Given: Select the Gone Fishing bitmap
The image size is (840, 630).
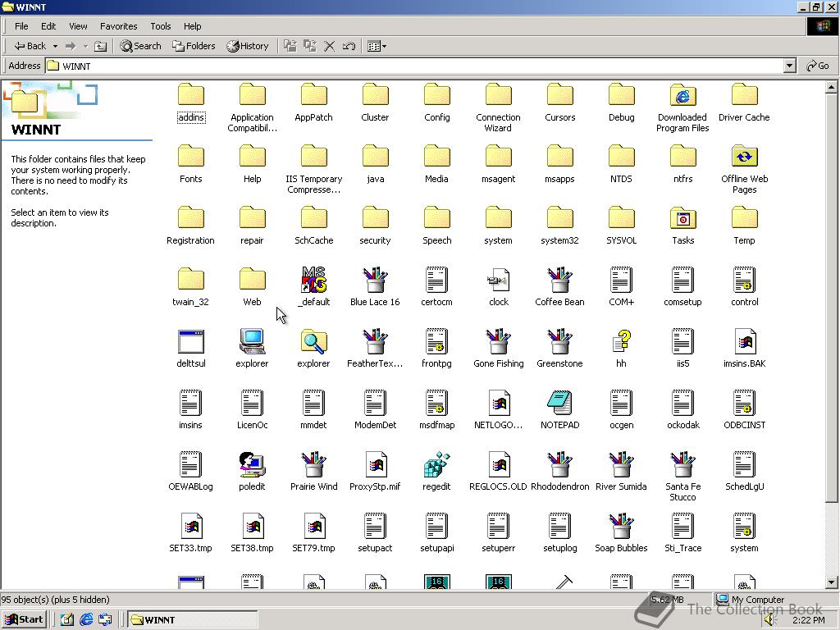Looking at the screenshot, I should click(498, 341).
